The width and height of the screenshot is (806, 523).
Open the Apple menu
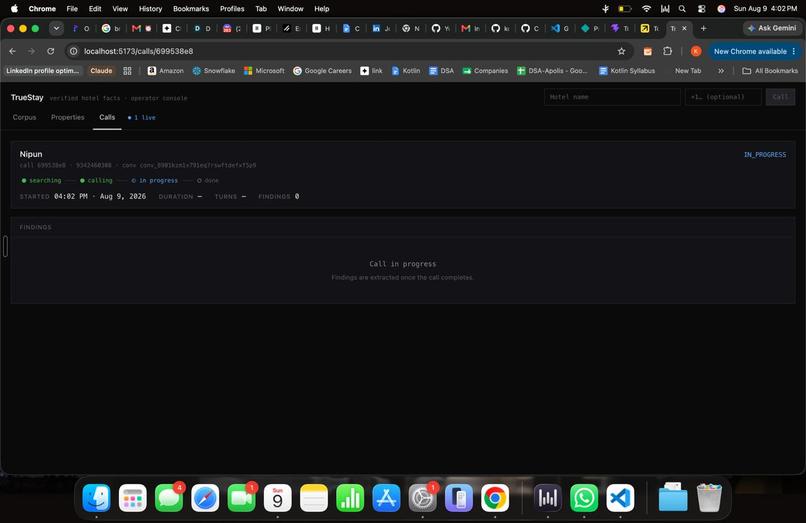[14, 9]
